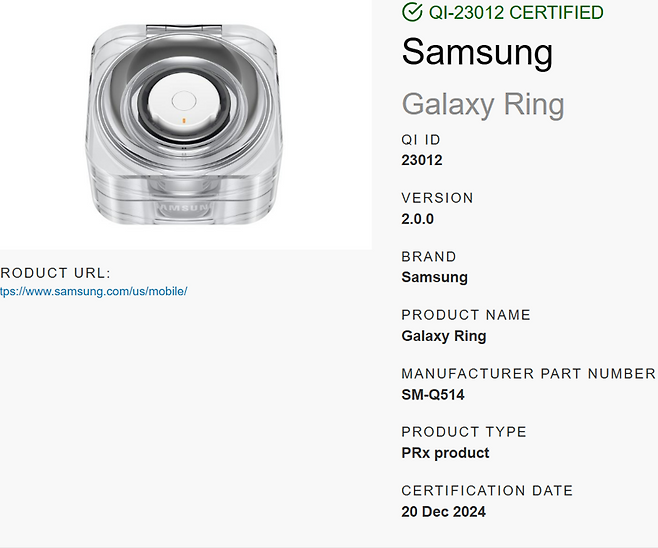Viewport: 658px width, 548px height.
Task: Select the certification date 20 Dec 2024
Action: 443,512
